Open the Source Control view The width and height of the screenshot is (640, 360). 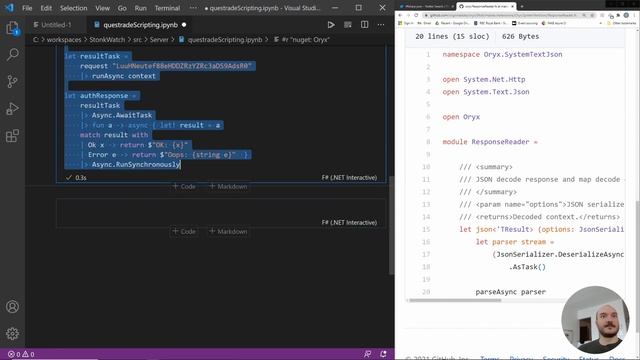tap(12, 82)
